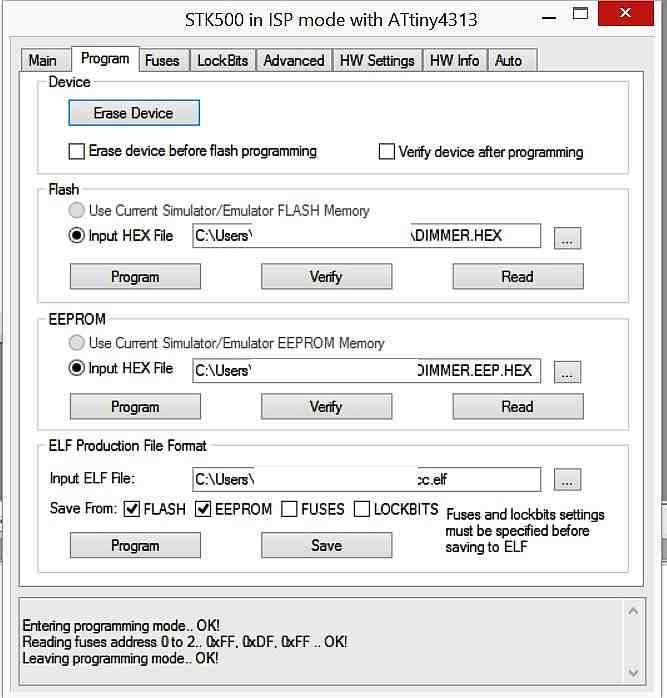Select EEPROM Input HEX File radio button
Image resolution: width=667 pixels, height=698 pixels.
point(77,368)
